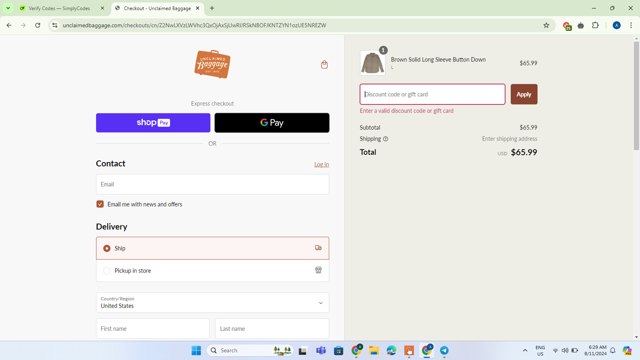Screen dimensions: 640x360
Task: Close the Checkout tab
Action: [x=198, y=8]
